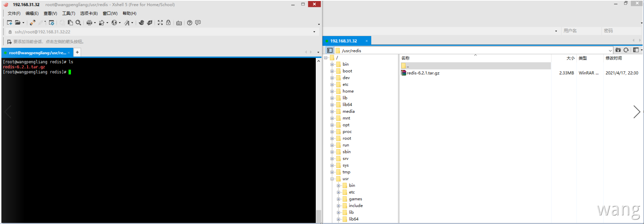Image resolution: width=644 pixels, height=224 pixels.
Task: Open the /usr/redis path dropdown
Action: 610,51
